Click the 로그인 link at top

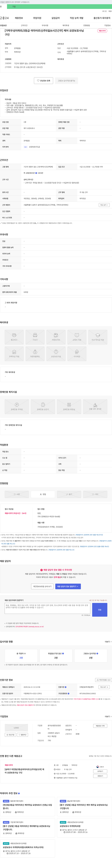(x=105, y=11)
